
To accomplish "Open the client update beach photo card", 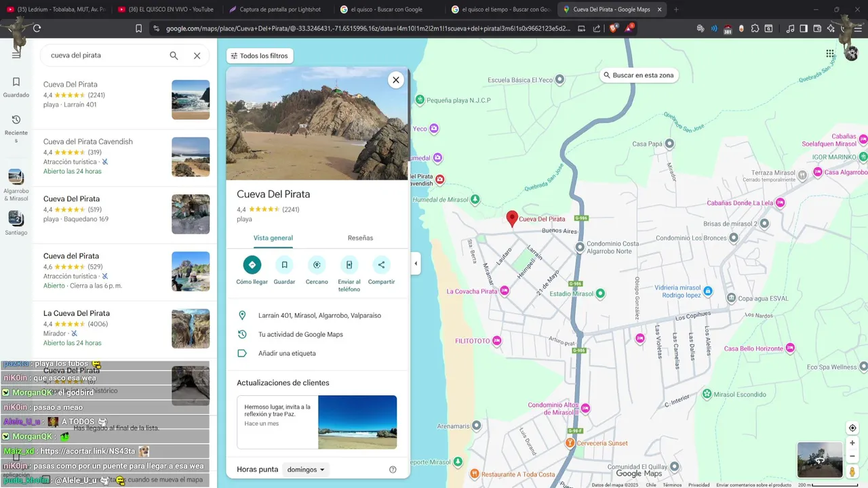I will pyautogui.click(x=317, y=422).
